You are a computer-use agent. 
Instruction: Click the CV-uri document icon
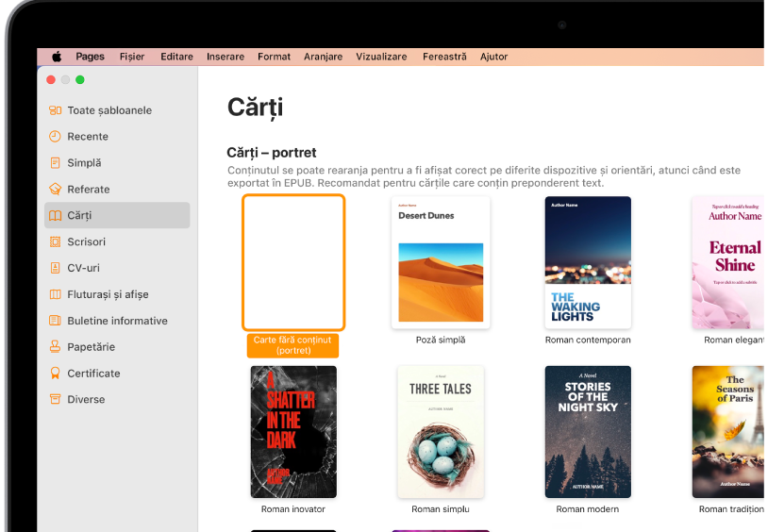pos(55,268)
